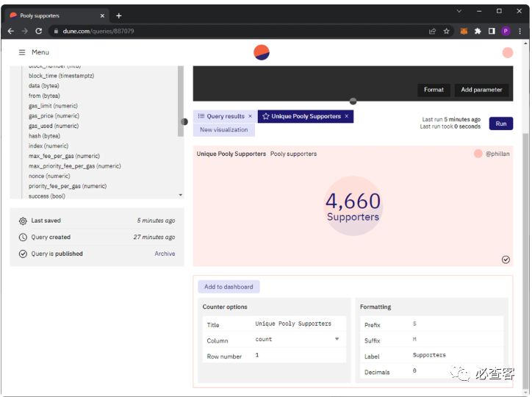The height and width of the screenshot is (397, 532).
Task: Select from (bytea) column
Action: click(x=44, y=96)
